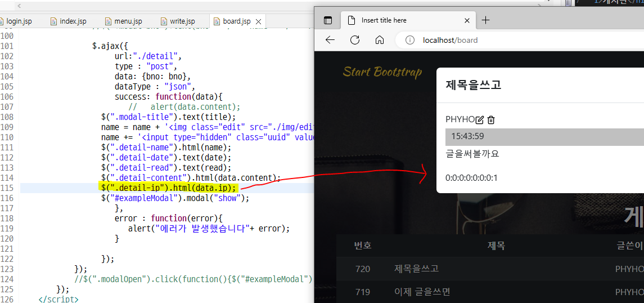Click the index.jsp file icon
The image size is (644, 303).
53,21
